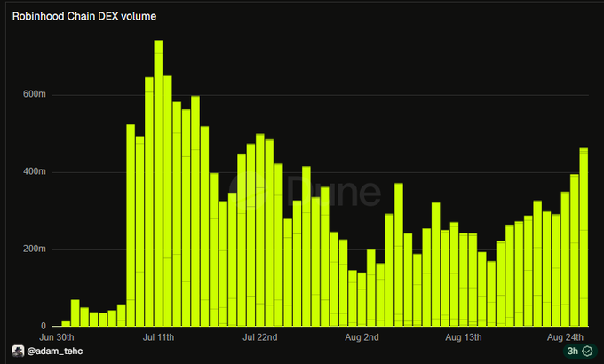
Task: Click the Jun 30th x-axis label
Action: point(57,337)
